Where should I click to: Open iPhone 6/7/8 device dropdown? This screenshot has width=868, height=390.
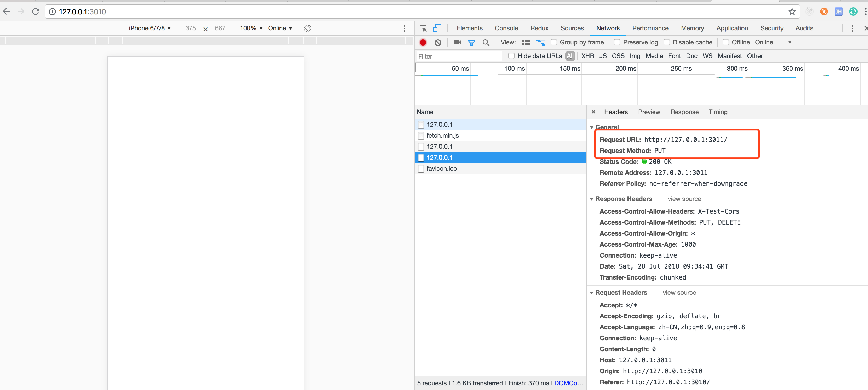point(150,28)
